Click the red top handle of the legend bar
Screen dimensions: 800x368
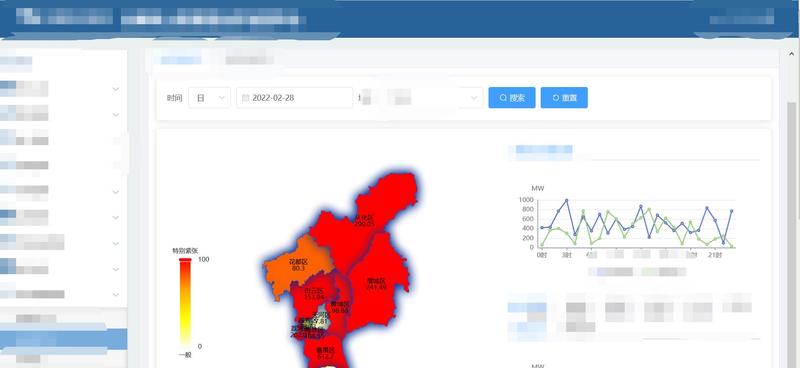(x=185, y=260)
